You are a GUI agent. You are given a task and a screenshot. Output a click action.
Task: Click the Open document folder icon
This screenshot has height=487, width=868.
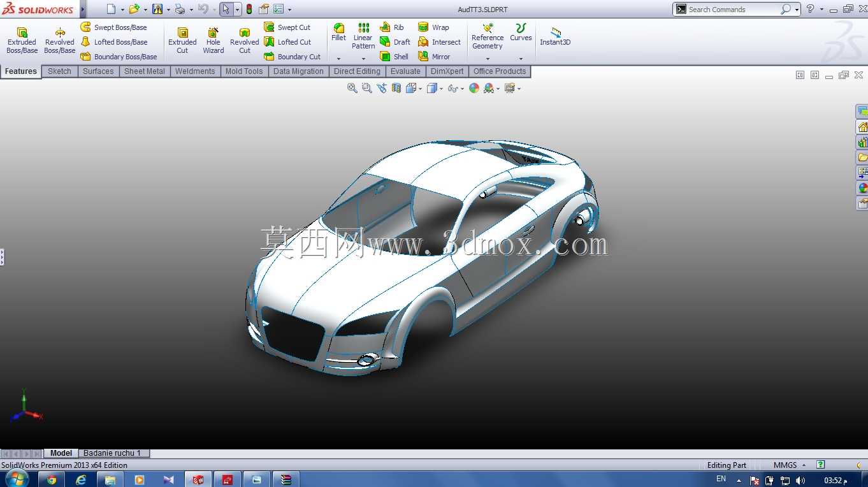click(x=134, y=10)
